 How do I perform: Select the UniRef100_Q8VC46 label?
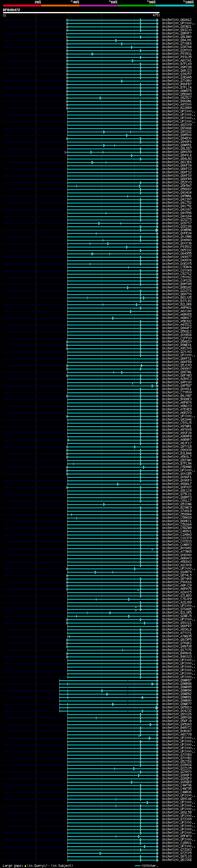pyautogui.click(x=177, y=799)
